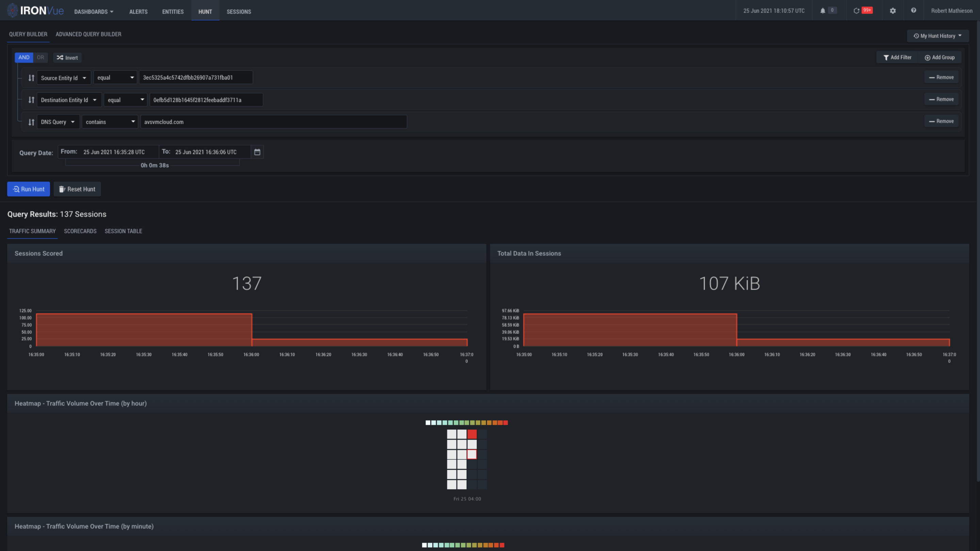Toggle the Invert query option

click(67, 58)
